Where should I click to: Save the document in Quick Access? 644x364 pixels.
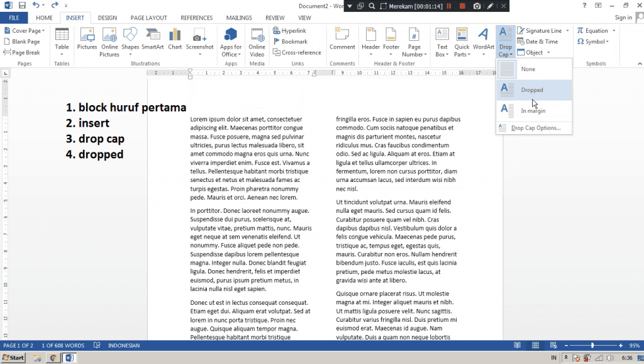coord(22,5)
